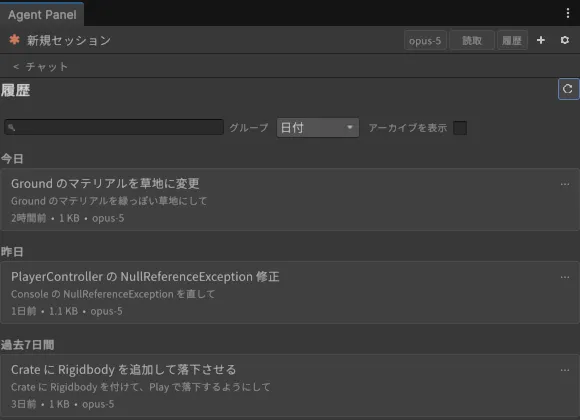Open more options for Crate session
580x420 pixels.
click(565, 370)
